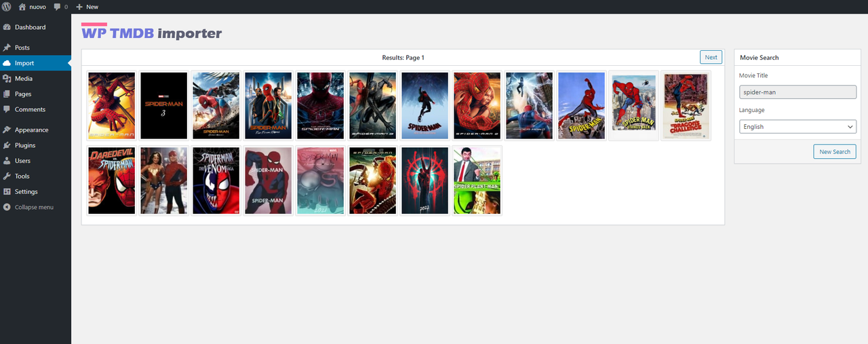Image resolution: width=868 pixels, height=344 pixels.
Task: Choose the Spider-Plant-Man poster thumbnail
Action: pyautogui.click(x=477, y=180)
